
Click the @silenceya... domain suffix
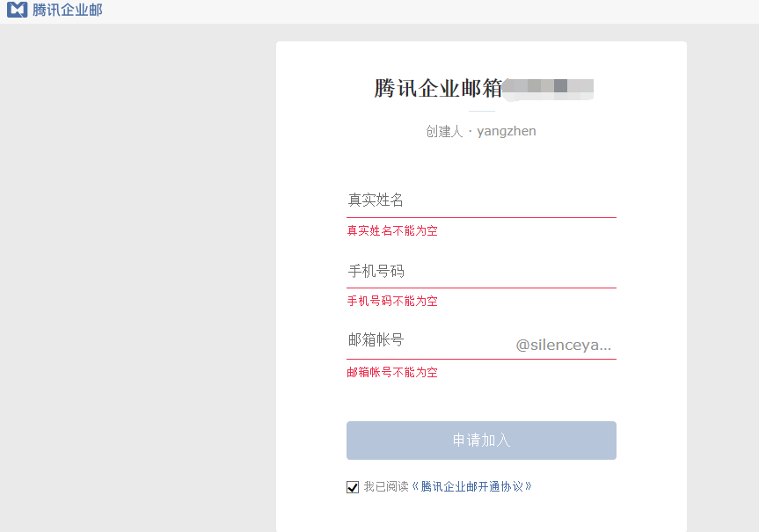click(563, 345)
